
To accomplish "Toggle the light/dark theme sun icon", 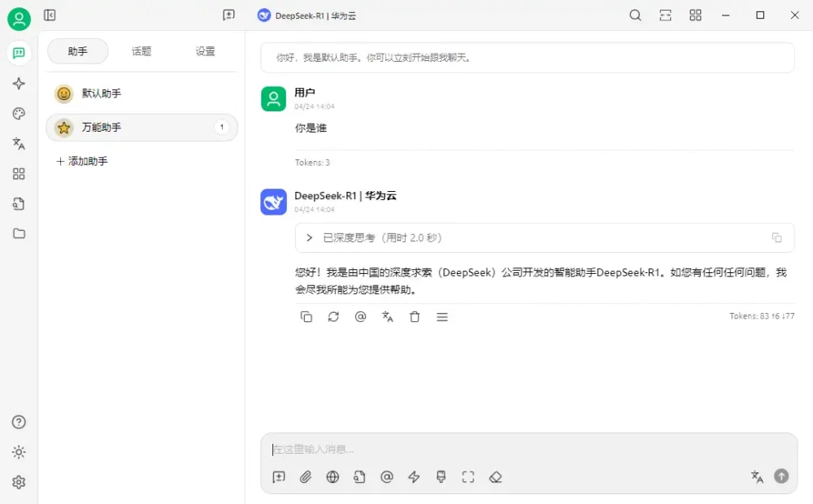I will pos(20,452).
